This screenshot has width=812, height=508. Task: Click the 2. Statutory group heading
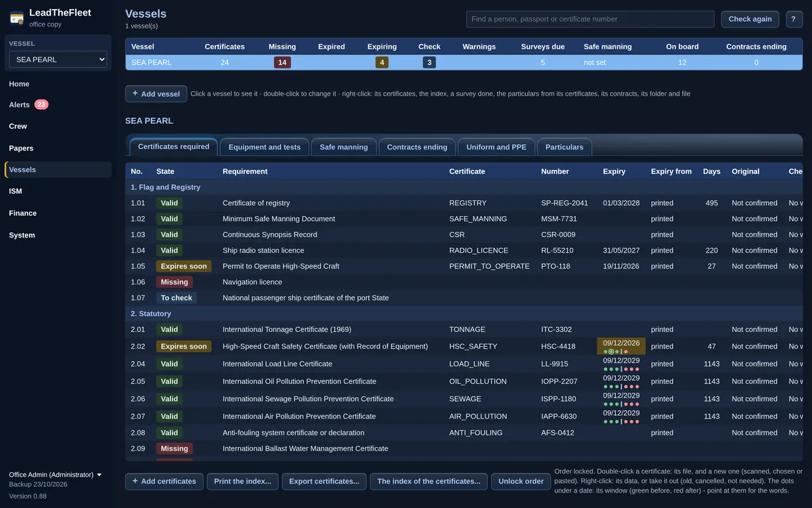(151, 314)
